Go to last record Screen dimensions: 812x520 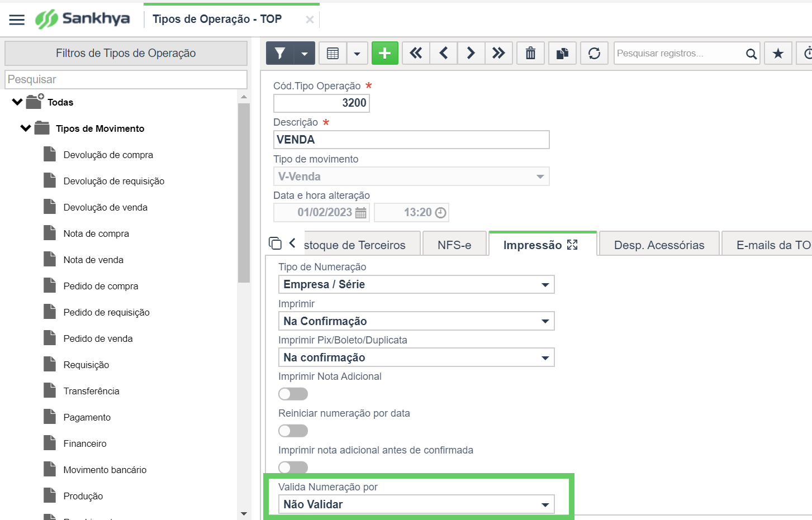pyautogui.click(x=498, y=53)
